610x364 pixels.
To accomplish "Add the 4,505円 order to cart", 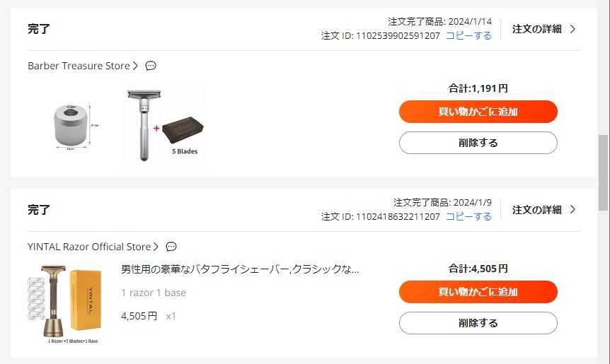I will click(478, 292).
